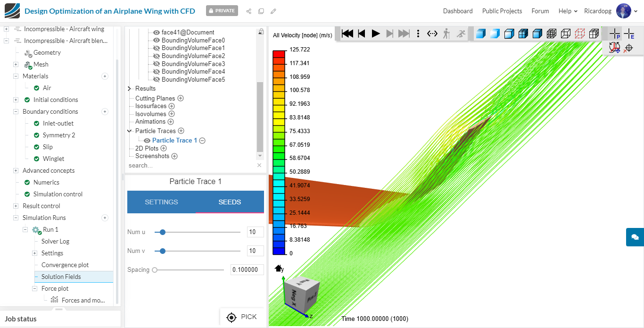This screenshot has width=644, height=328.
Task: Open the chat support bubble
Action: (x=635, y=237)
